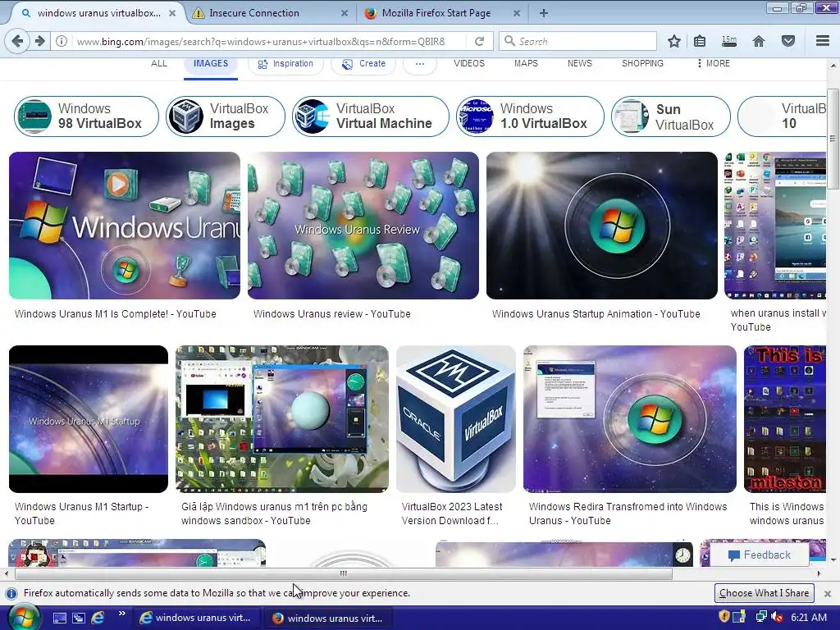This screenshot has height=630, width=840.
Task: Select Sun VirtualBox suggestion chip
Action: coord(671,116)
